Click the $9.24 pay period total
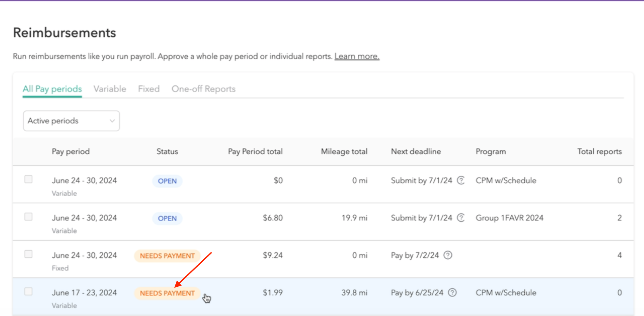644x316 pixels. tap(273, 255)
